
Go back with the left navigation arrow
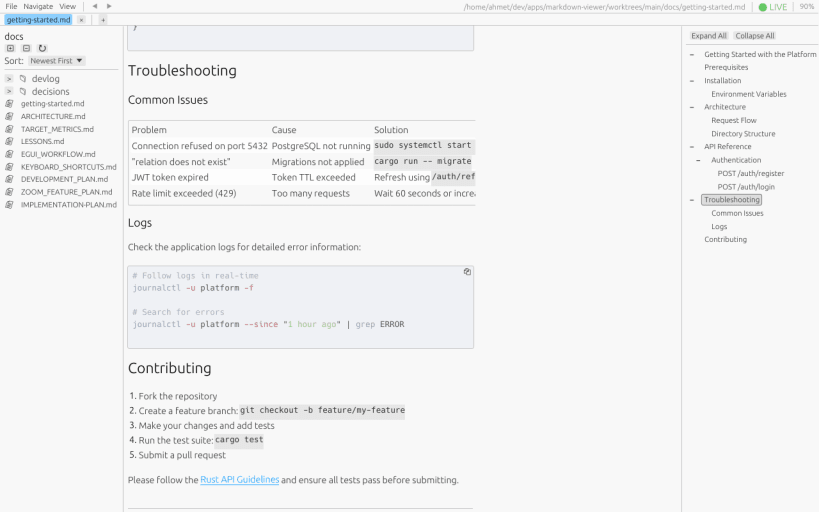coord(95,6)
